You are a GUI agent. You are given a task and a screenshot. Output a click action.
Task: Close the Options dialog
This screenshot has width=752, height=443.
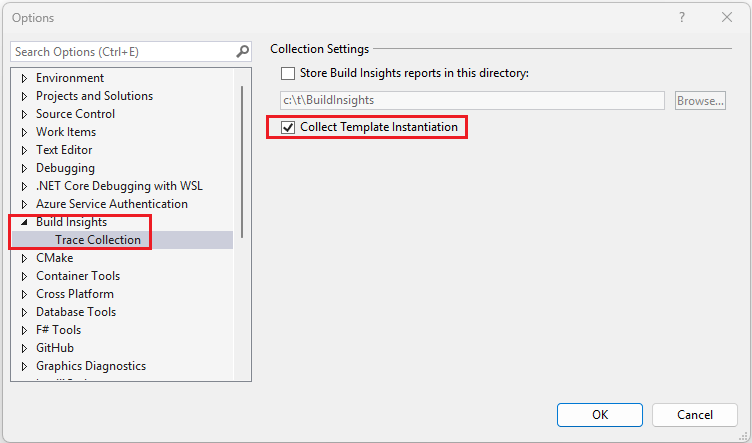[x=727, y=18]
